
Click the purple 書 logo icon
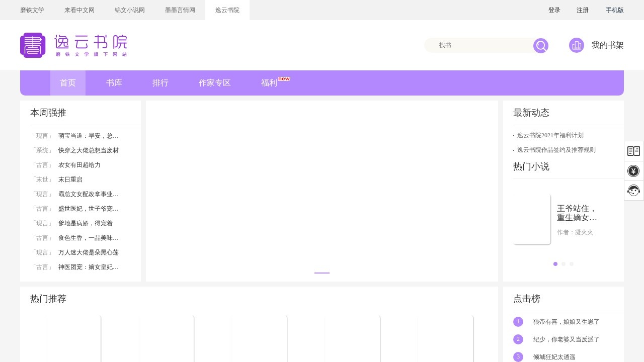(33, 45)
